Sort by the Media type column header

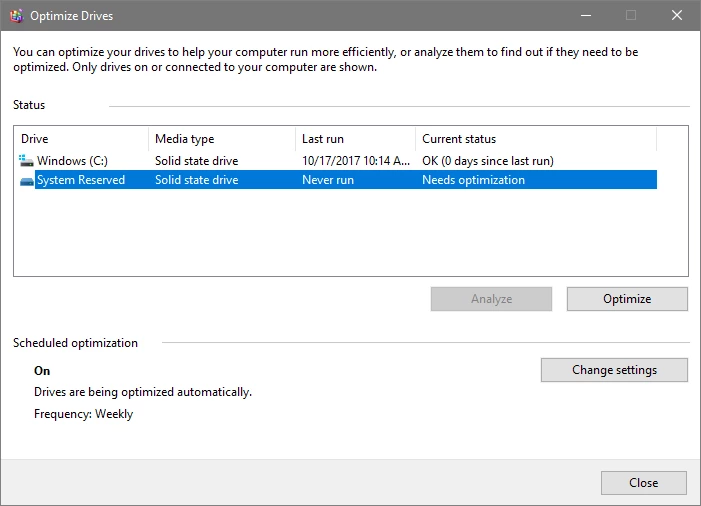[x=222, y=139]
